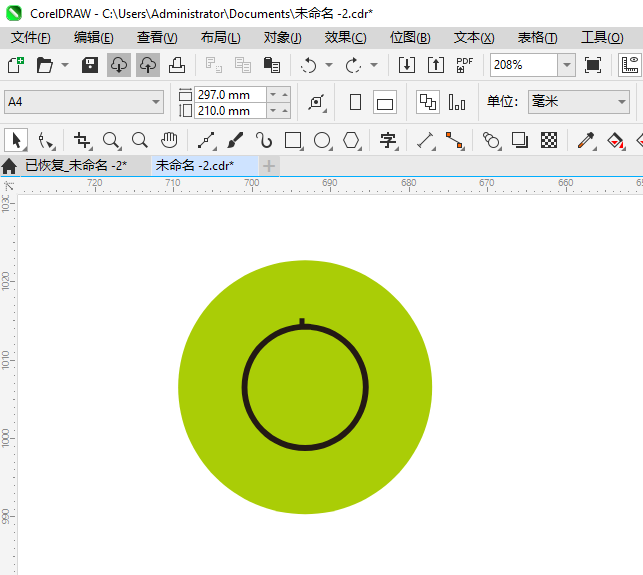Select the Transparency checkerboard tool

click(x=549, y=141)
